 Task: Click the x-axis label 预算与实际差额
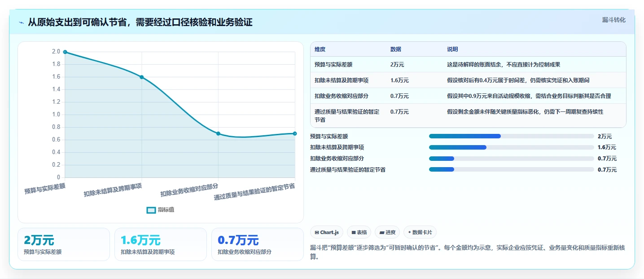pyautogui.click(x=45, y=189)
